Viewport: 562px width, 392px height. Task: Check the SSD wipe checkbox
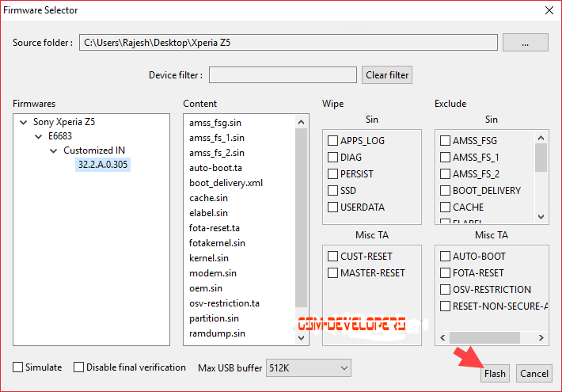pos(332,190)
